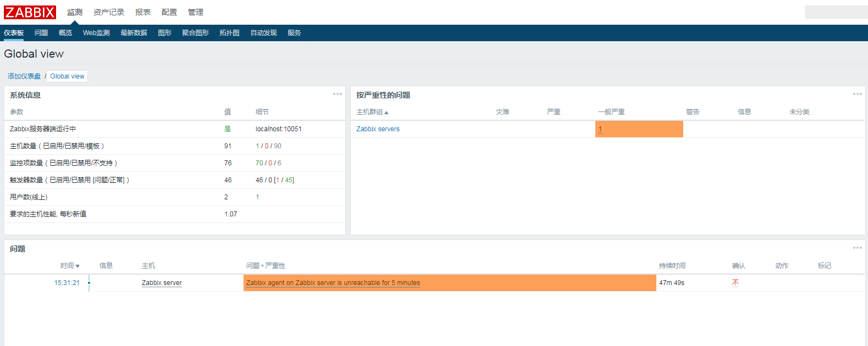The height and width of the screenshot is (346, 868).
Task: Open the Web监测 submenu tab
Action: click(x=96, y=33)
